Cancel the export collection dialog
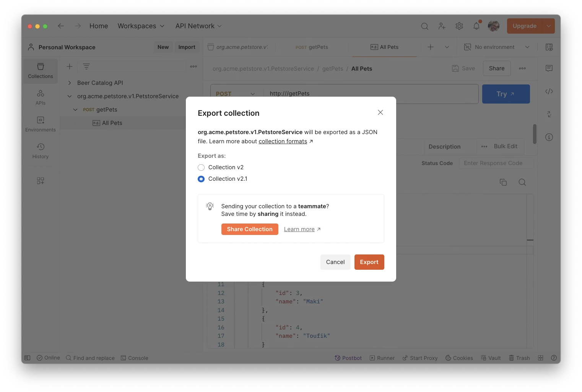This screenshot has width=582, height=392. pyautogui.click(x=335, y=262)
